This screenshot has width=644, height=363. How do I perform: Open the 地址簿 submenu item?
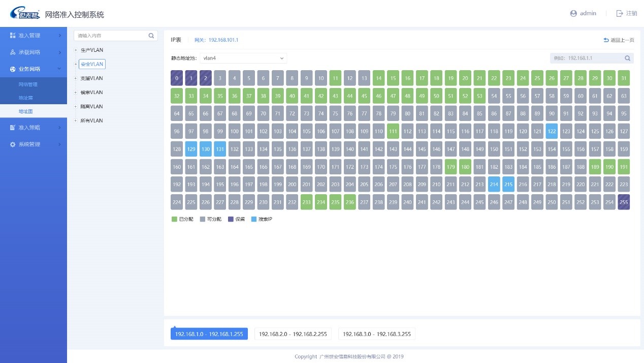point(26,98)
